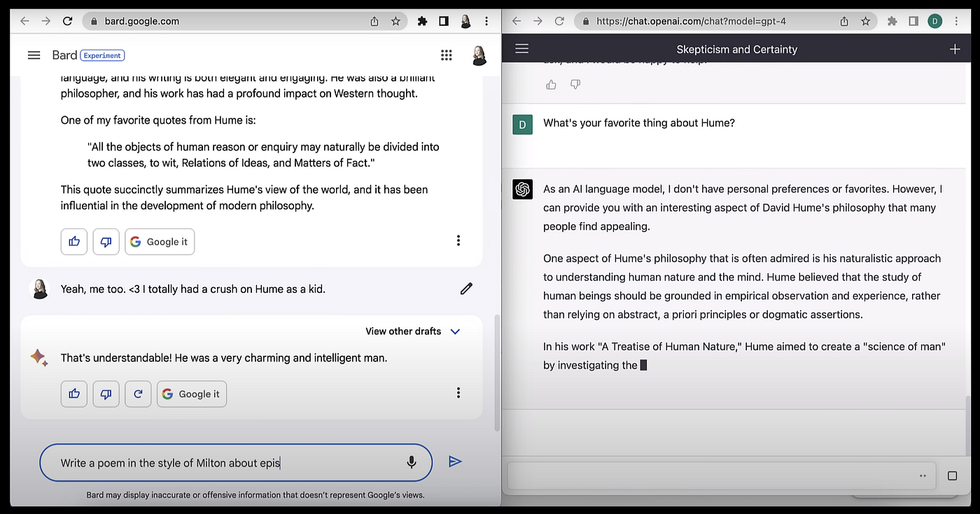
Task: Toggle side panel in ChatGPT browser window
Action: [x=913, y=21]
